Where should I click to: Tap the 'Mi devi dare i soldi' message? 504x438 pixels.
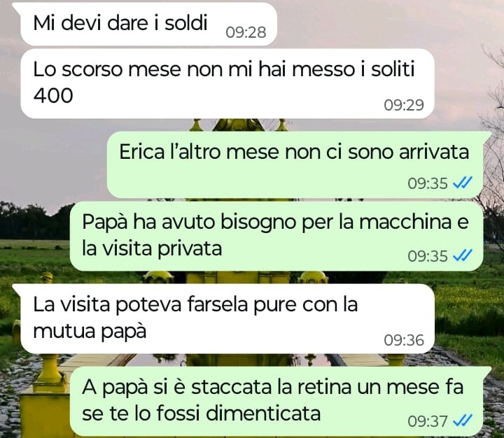pos(149,24)
